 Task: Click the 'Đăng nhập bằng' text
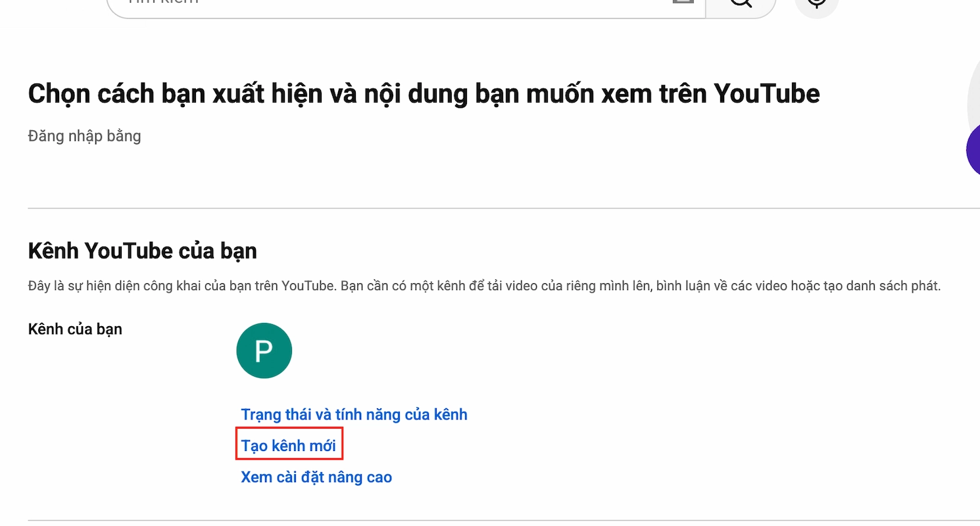[85, 136]
